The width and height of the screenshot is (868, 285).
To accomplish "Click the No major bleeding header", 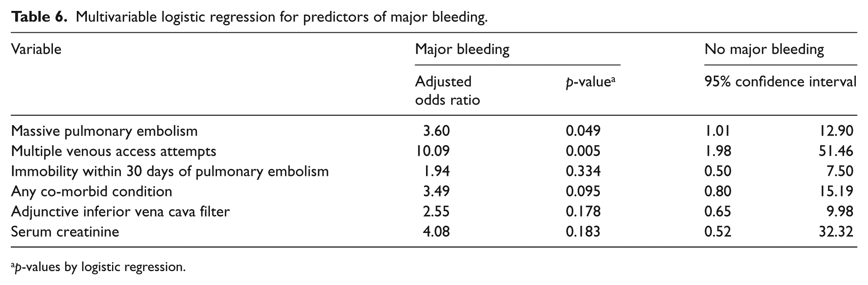I will pos(764,50).
